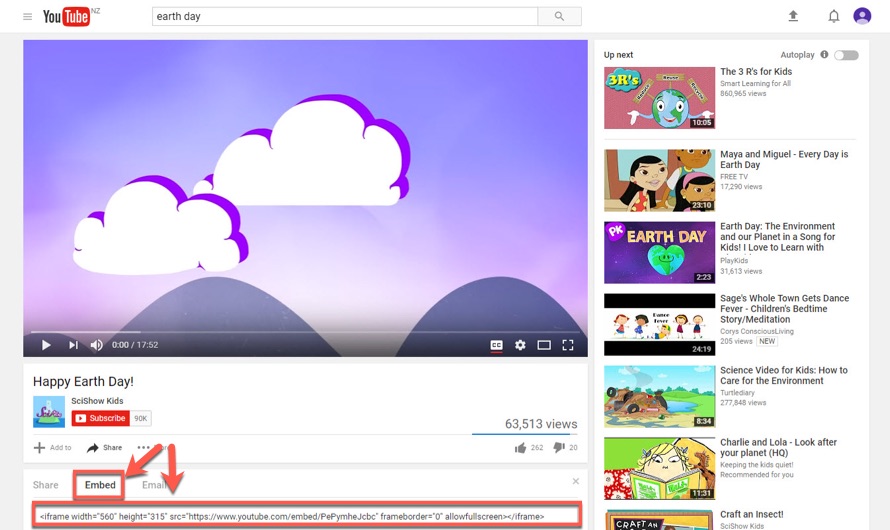
Task: Select the Embed tab
Action: (x=100, y=485)
